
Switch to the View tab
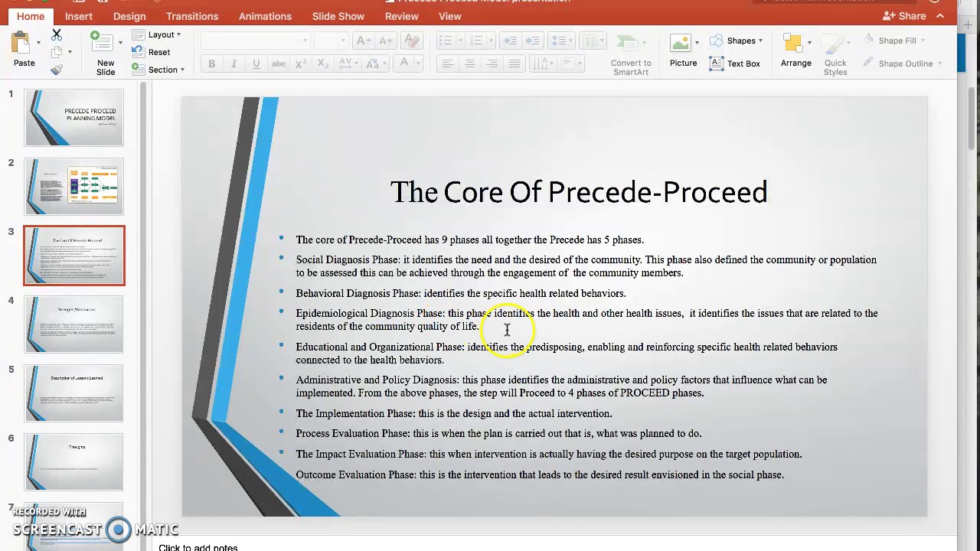(x=450, y=16)
